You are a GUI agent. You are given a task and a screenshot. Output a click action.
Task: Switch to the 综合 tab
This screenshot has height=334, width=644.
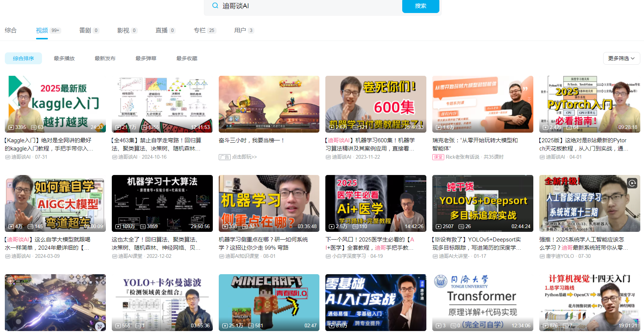11,30
